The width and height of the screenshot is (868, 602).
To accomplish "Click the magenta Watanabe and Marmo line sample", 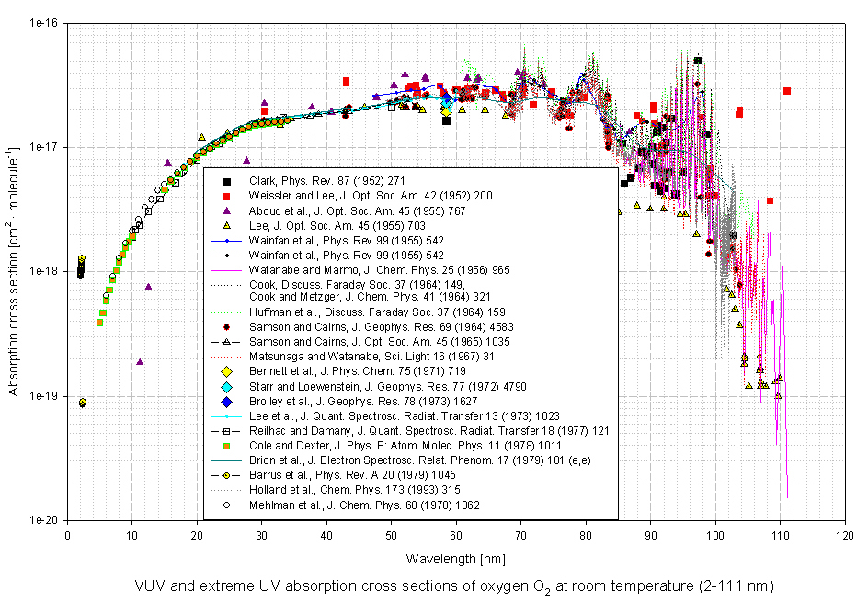I will point(226,269).
